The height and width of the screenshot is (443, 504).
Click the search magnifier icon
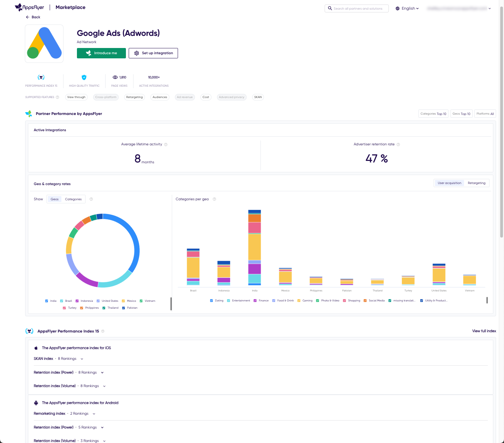pyautogui.click(x=330, y=8)
